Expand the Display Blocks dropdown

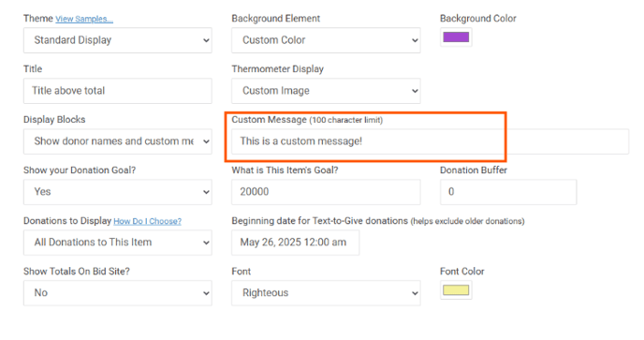[117, 141]
